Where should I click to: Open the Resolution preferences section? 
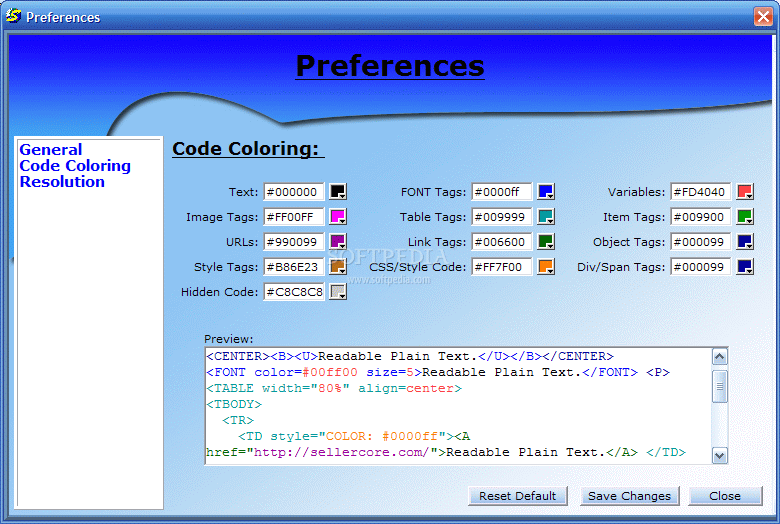[x=62, y=182]
